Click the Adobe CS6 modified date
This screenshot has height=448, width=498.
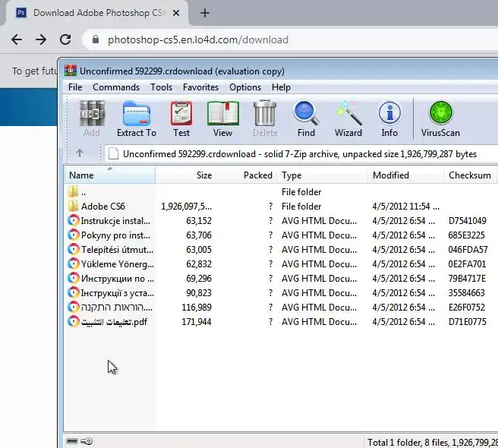pyautogui.click(x=406, y=207)
